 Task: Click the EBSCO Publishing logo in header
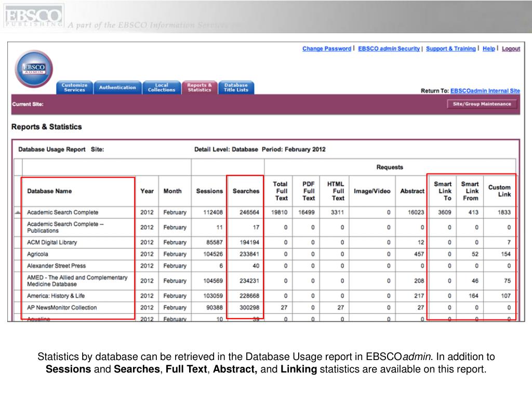pyautogui.click(x=34, y=16)
